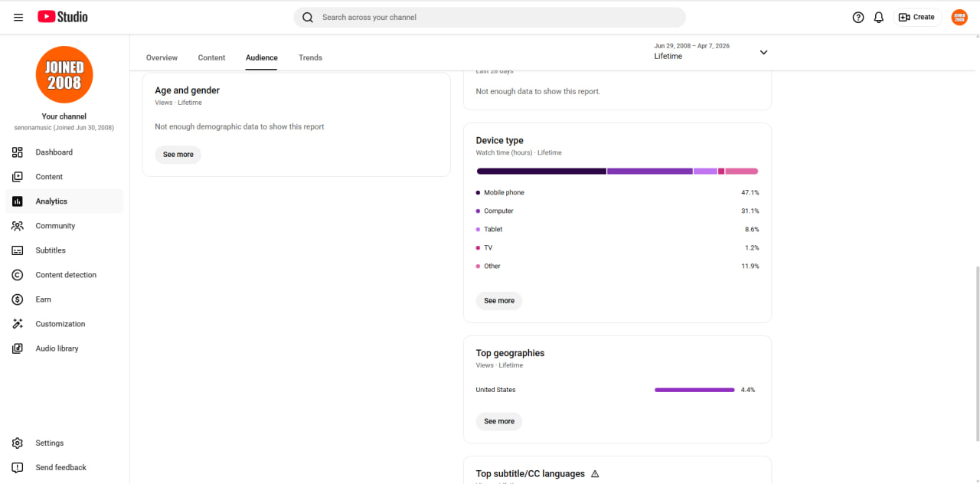Click See more under Top geographies
The image size is (980, 484).
pyautogui.click(x=499, y=421)
